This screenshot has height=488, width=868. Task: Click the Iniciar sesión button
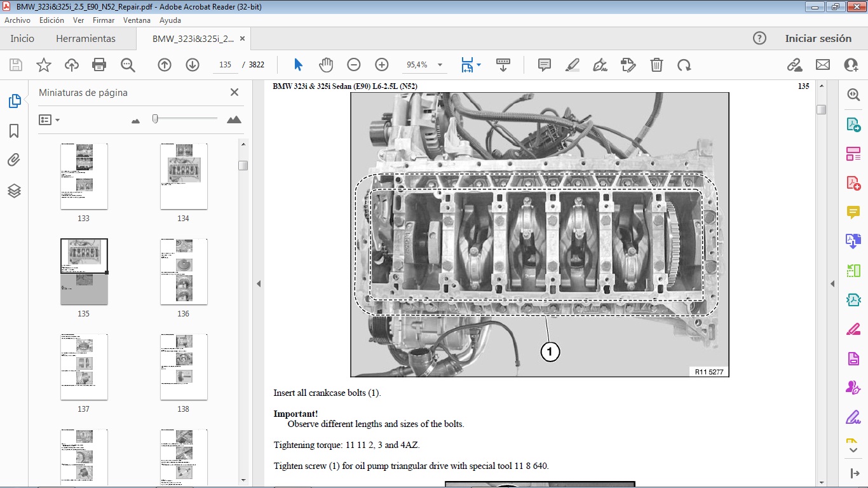pyautogui.click(x=818, y=38)
